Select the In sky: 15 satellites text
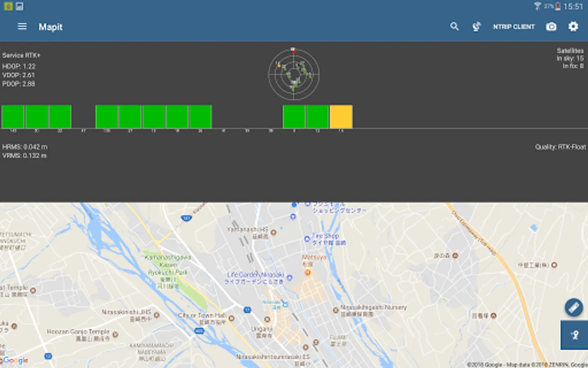The image size is (588, 368). click(x=570, y=58)
